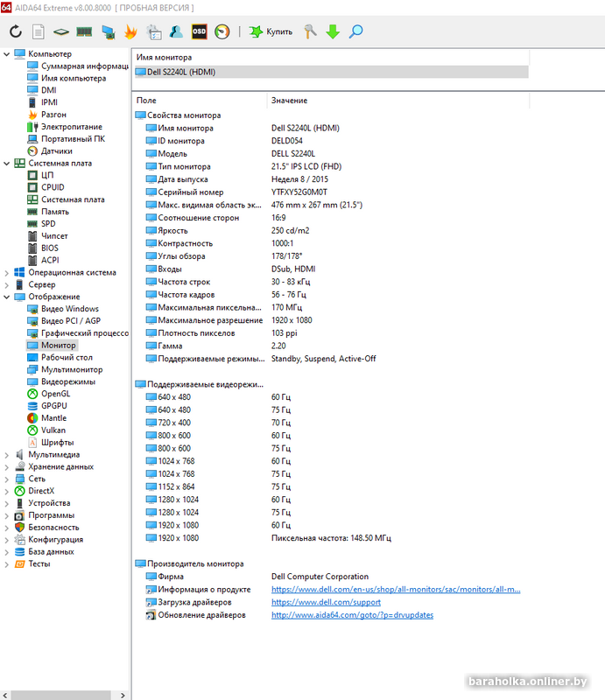Expand the Операционная система node

coord(6,273)
